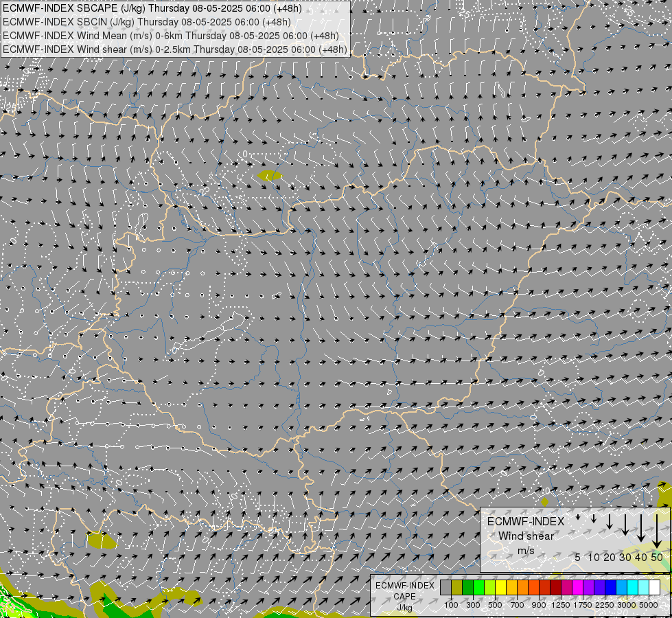Viewport: 672px width, 618px height.
Task: Click the 100 label in CAPE legend
Action: click(x=451, y=605)
